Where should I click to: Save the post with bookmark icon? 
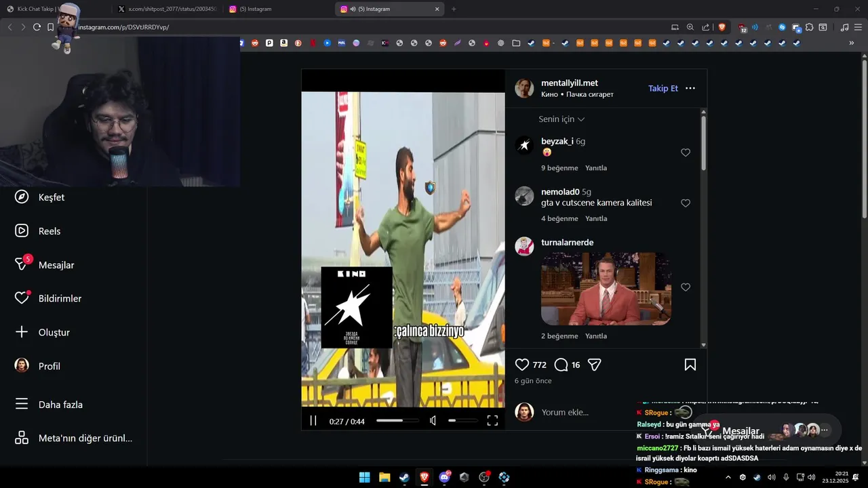coord(690,365)
